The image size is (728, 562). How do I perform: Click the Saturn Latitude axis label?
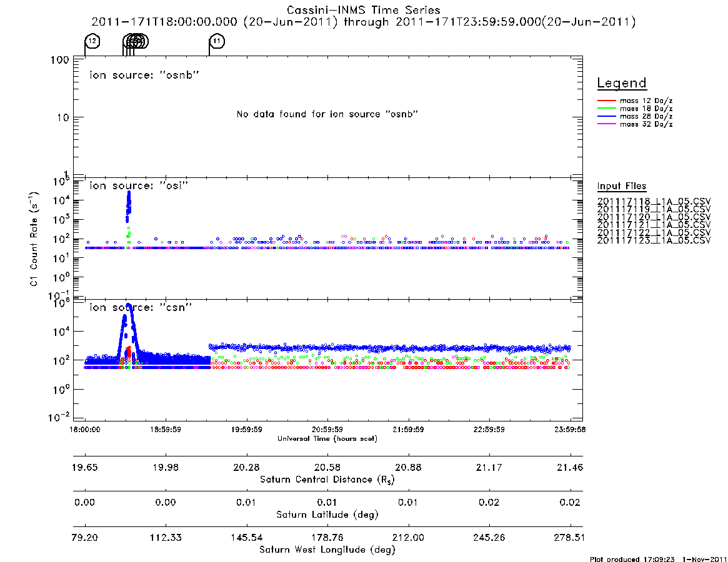327,515
